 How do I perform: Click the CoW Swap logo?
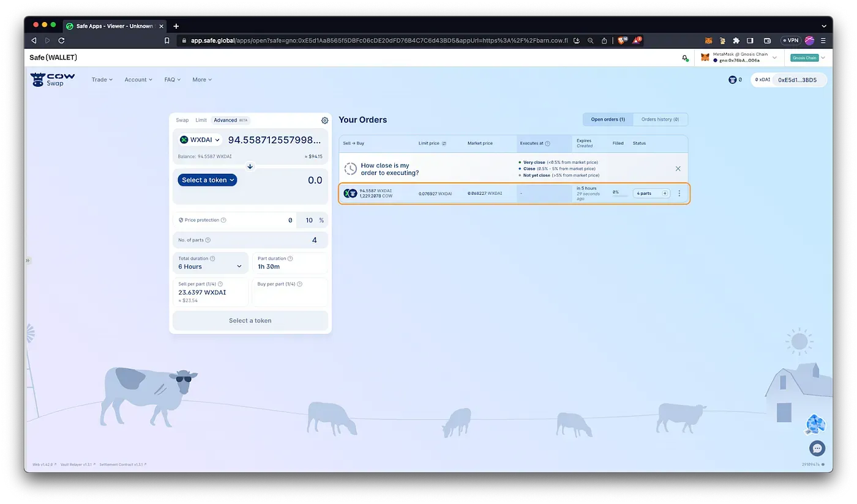[x=53, y=80]
